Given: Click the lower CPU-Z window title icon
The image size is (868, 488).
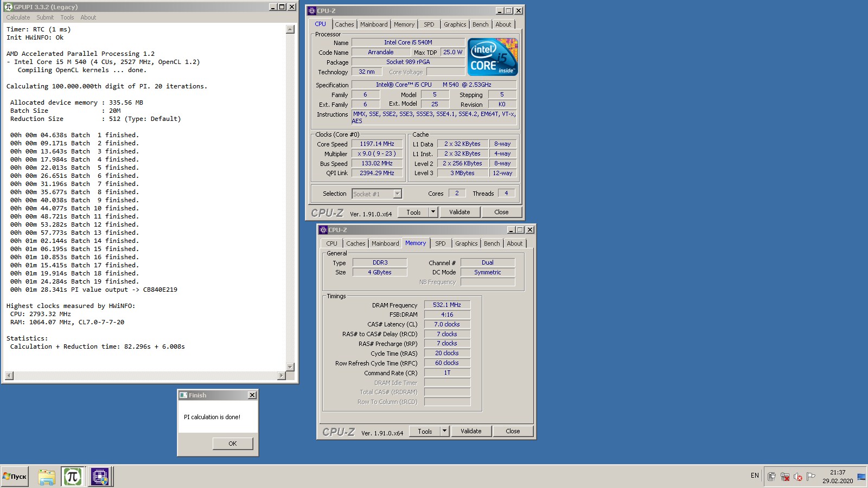Looking at the screenshot, I should coord(323,230).
